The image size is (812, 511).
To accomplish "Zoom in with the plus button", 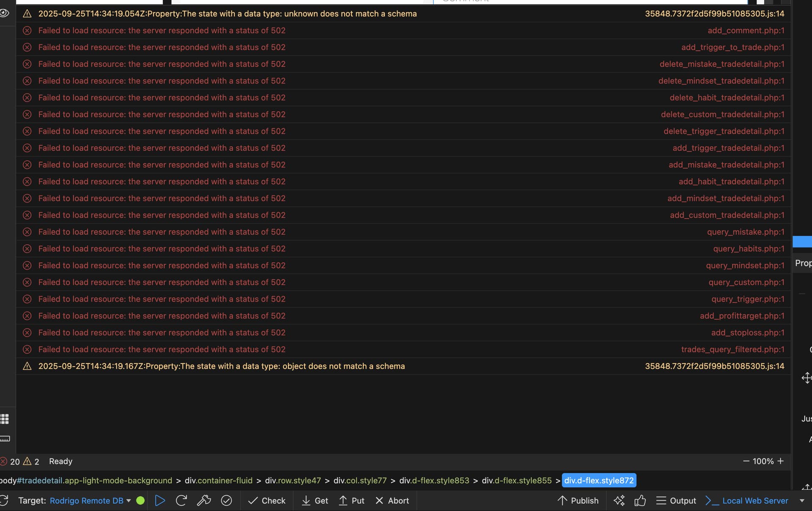I will pos(781,461).
